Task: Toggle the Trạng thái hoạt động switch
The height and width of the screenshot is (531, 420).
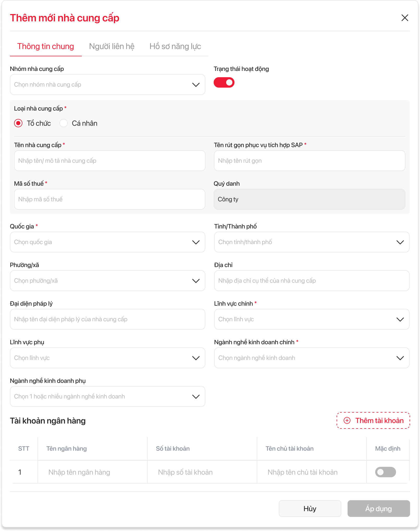Action: pyautogui.click(x=224, y=82)
